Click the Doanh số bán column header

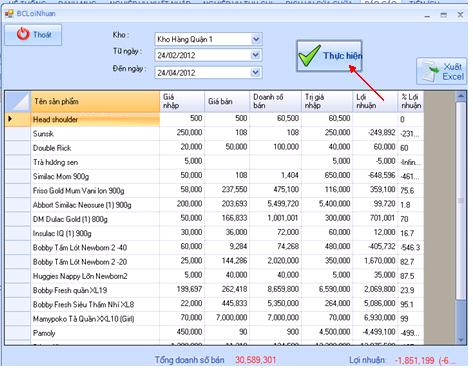click(275, 102)
